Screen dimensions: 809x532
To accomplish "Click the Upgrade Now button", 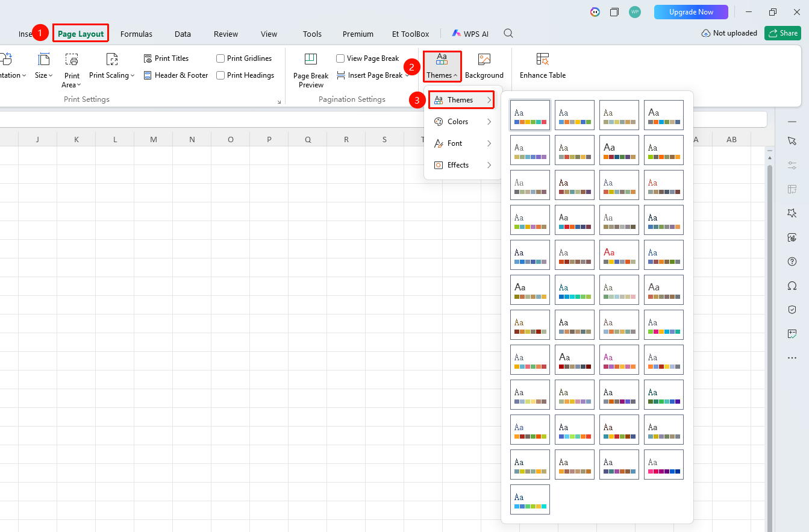I will [x=691, y=12].
